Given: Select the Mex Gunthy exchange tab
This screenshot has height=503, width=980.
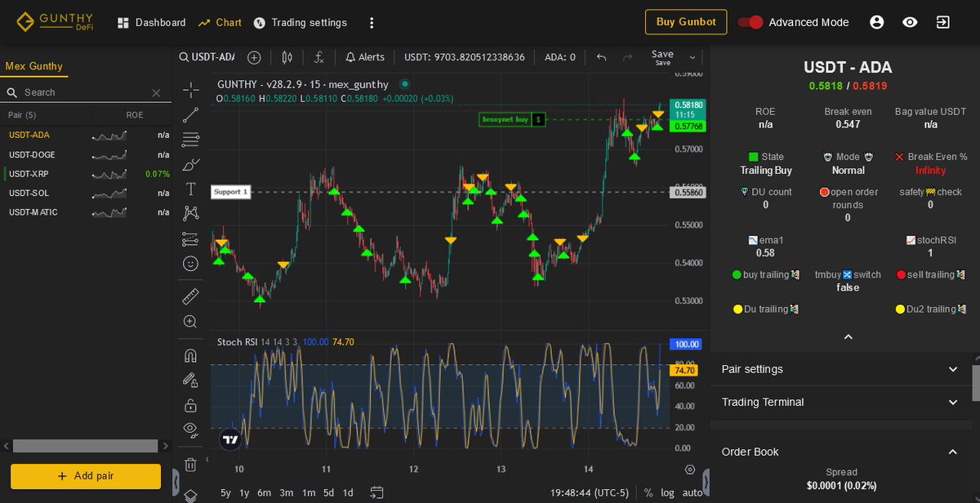Looking at the screenshot, I should coord(34,66).
